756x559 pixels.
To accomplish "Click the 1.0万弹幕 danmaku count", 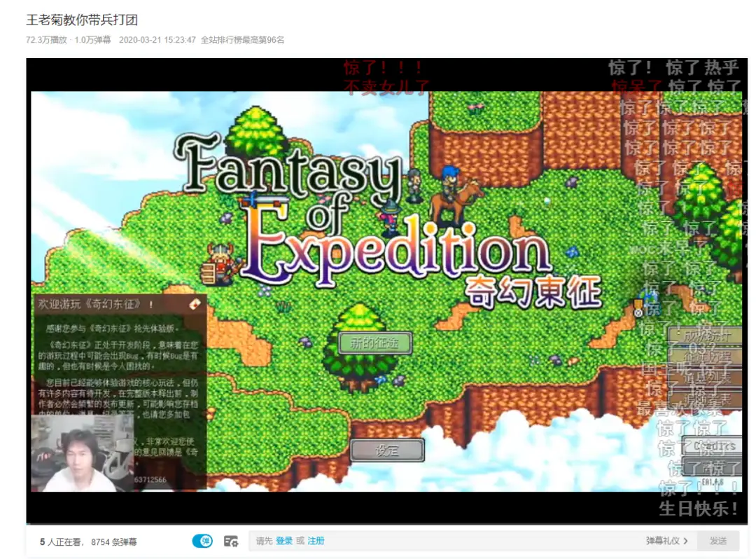I will [x=92, y=39].
